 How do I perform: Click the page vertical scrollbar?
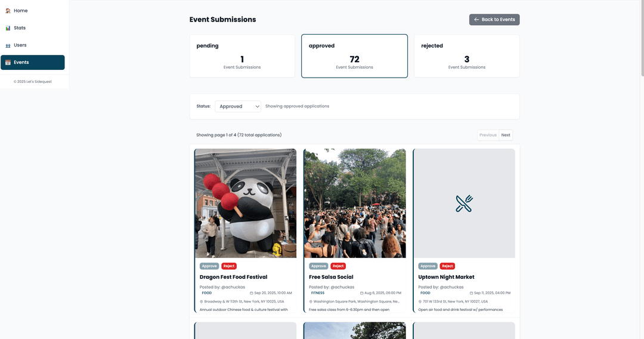coord(642,39)
